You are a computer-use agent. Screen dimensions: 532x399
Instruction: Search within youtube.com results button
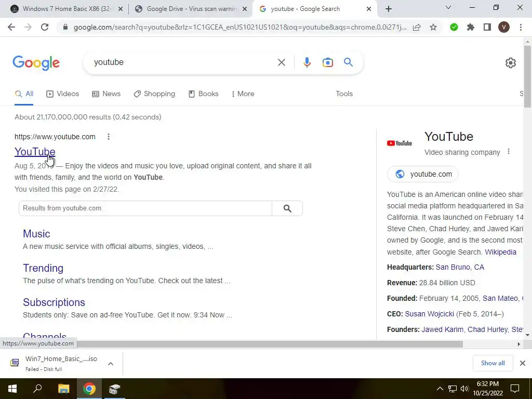[x=287, y=208]
